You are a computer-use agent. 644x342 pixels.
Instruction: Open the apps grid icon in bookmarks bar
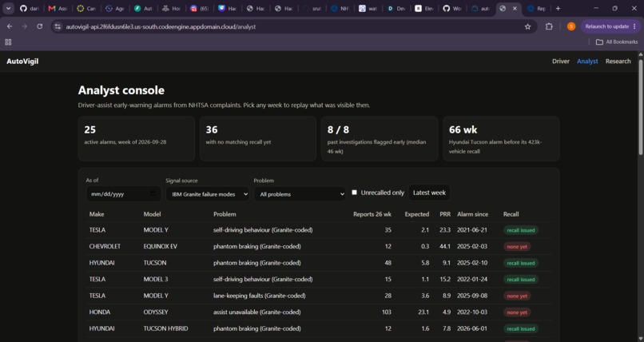(x=8, y=42)
